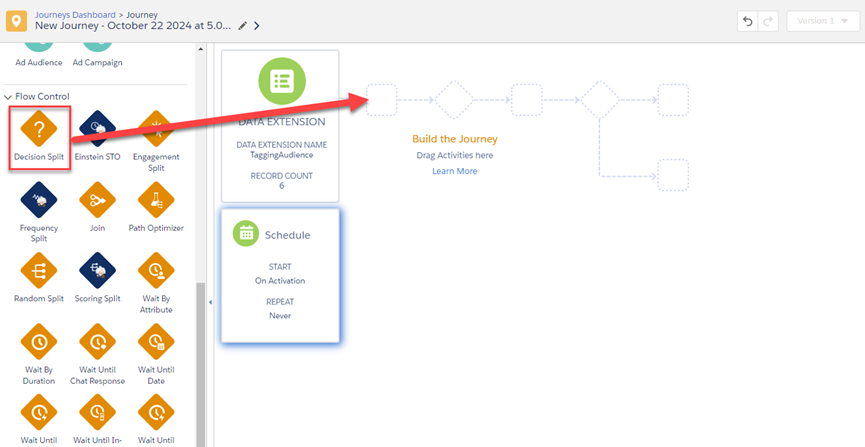Click the activity panel scrollbar up arrow
The height and width of the screenshot is (447, 865).
[x=200, y=49]
